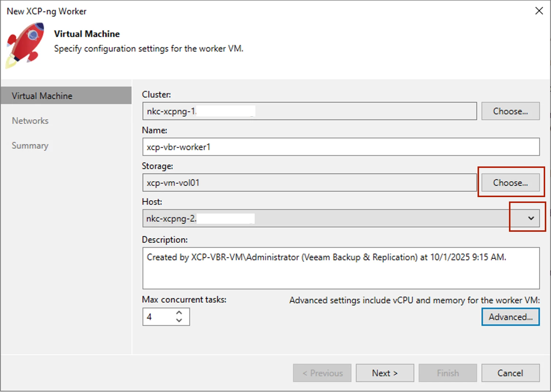Expand the Host dropdown arrow
This screenshot has width=551, height=392.
(x=531, y=218)
